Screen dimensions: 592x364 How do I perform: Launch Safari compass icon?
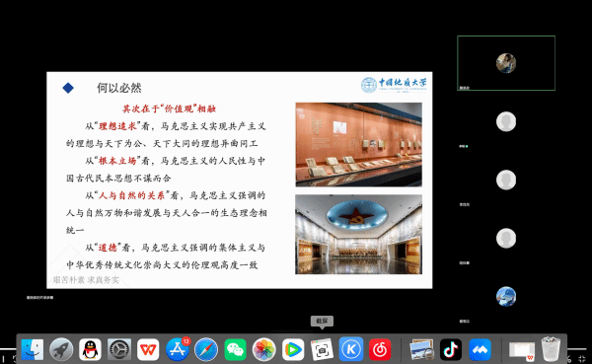tap(206, 349)
